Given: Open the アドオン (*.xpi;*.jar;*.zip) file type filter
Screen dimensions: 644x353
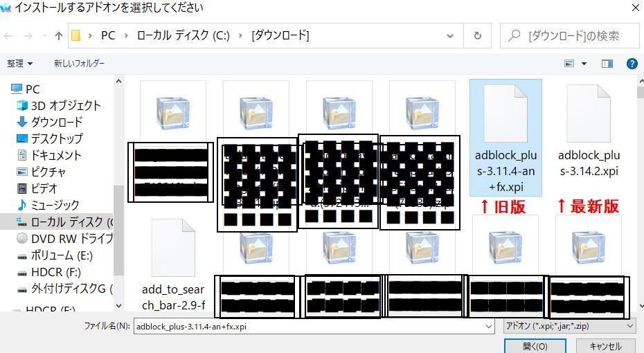Looking at the screenshot, I should coord(570,326).
